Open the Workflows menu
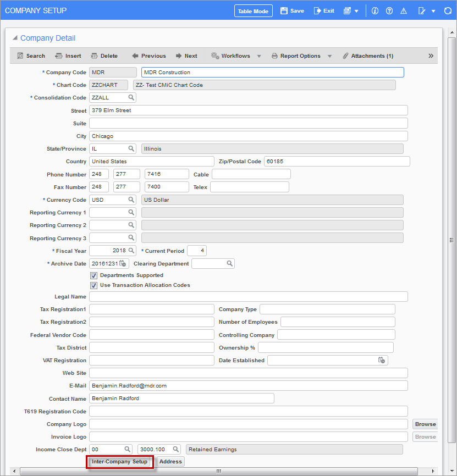This screenshot has height=476, width=457. 231,56
